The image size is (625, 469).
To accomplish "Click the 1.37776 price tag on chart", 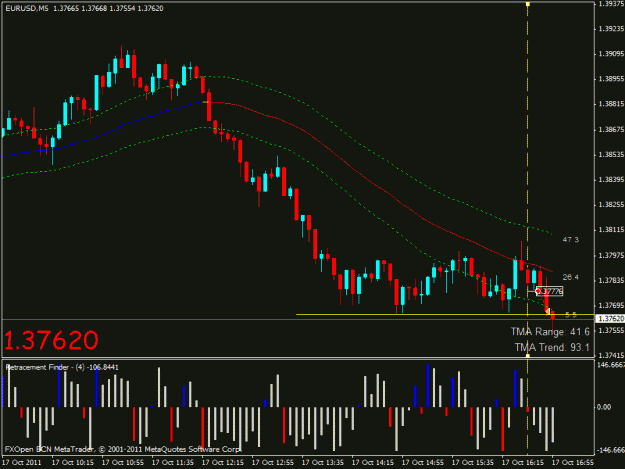I will (x=550, y=292).
